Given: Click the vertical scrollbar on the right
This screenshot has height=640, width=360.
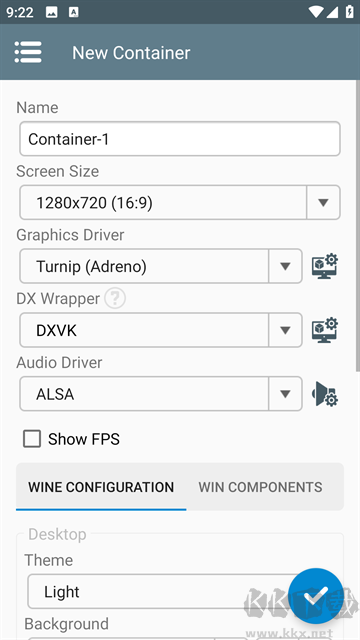Looking at the screenshot, I should tap(358, 227).
